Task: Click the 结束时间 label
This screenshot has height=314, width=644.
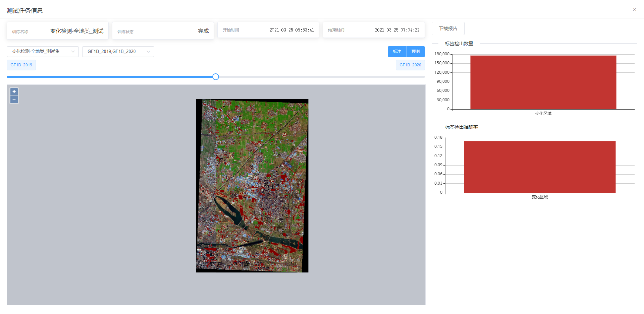Action: coord(336,30)
